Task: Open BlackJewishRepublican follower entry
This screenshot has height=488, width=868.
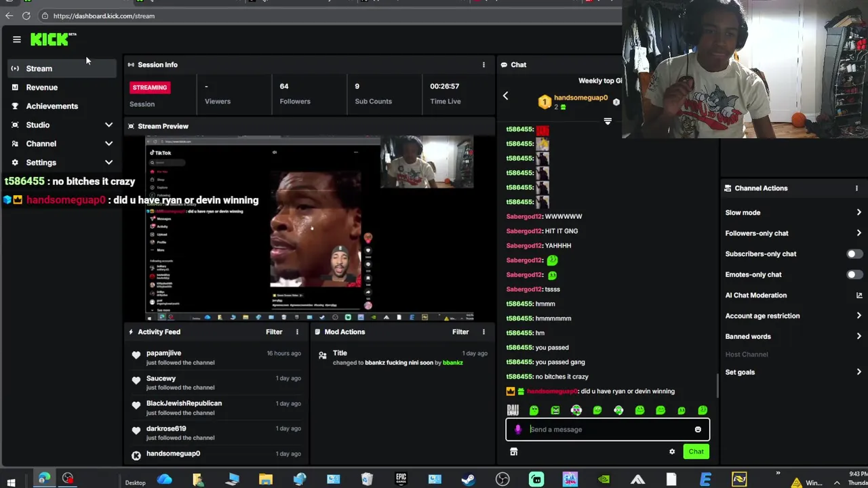Action: [184, 403]
